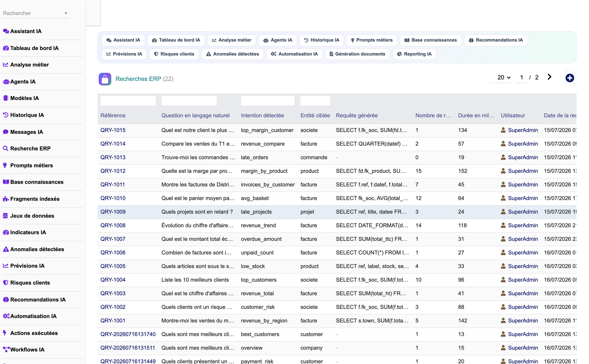The image size is (589, 364).
Task: Switch to the Tableau de bord IA top tab
Action: coord(176,40)
